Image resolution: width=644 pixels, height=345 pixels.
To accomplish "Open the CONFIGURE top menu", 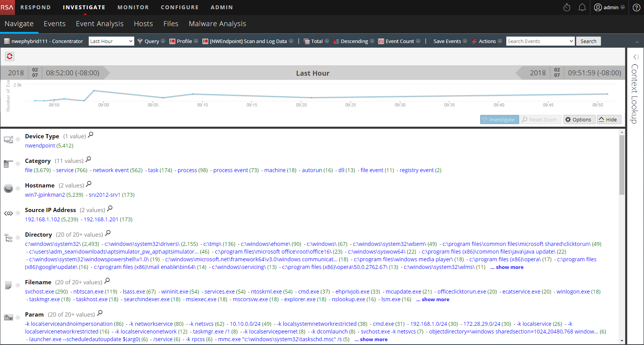I will [180, 7].
